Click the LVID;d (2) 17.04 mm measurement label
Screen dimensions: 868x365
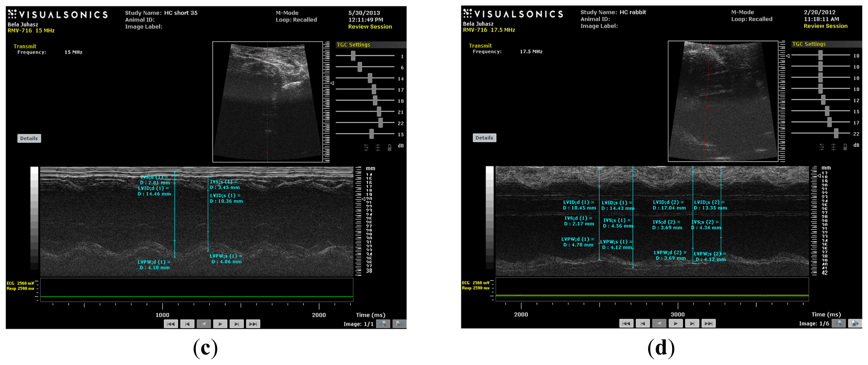click(669, 205)
